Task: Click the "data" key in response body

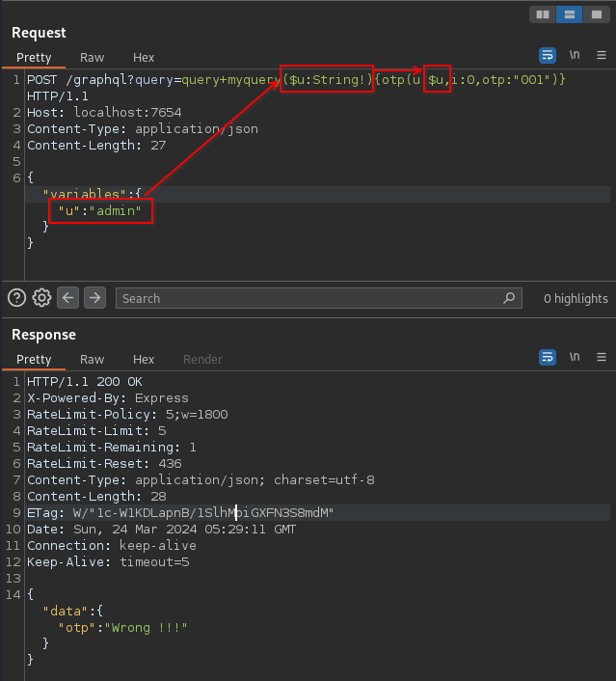Action: coord(66,612)
